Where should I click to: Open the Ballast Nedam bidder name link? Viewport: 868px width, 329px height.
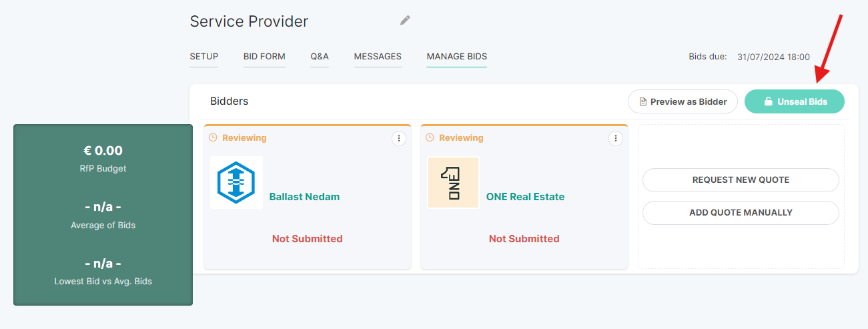pos(304,197)
